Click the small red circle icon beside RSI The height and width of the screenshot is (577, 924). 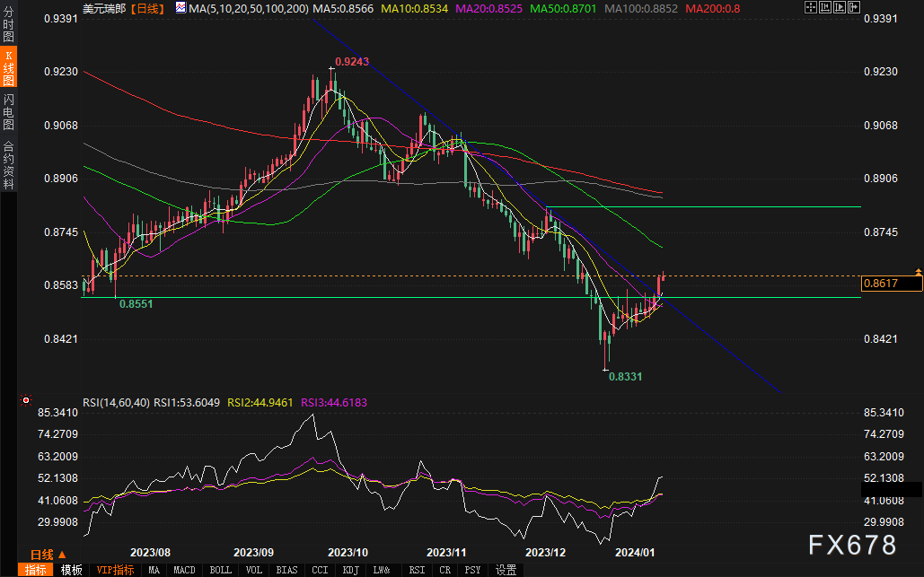tap(25, 400)
